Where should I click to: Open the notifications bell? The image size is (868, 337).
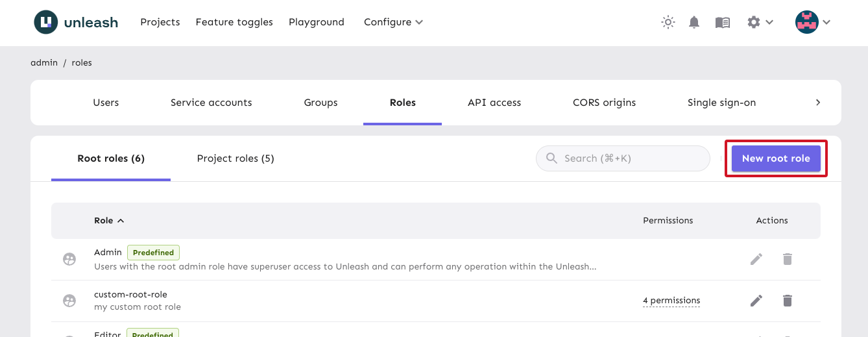pyautogui.click(x=694, y=22)
